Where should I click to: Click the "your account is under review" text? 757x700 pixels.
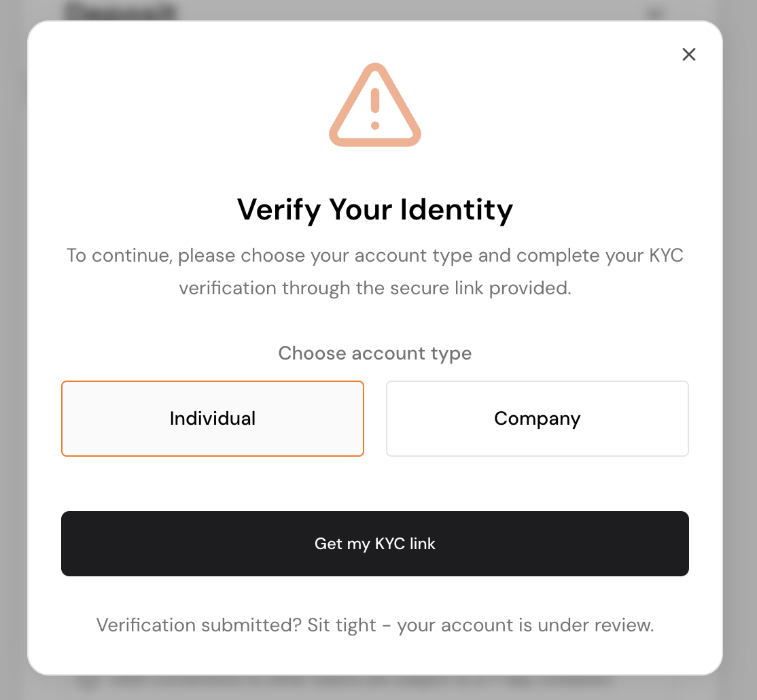pos(525,625)
